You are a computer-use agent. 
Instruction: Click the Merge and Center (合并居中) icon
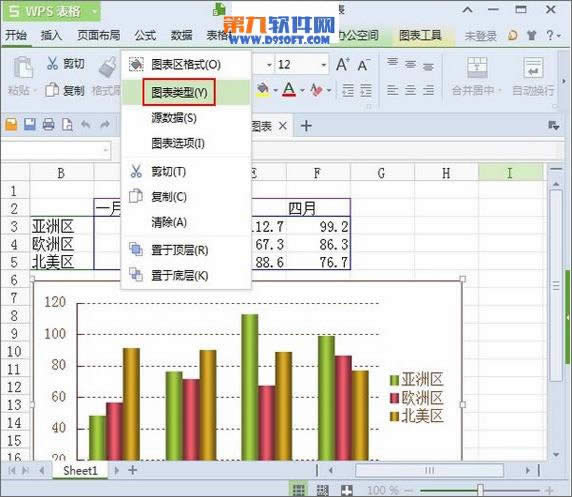pos(477,68)
